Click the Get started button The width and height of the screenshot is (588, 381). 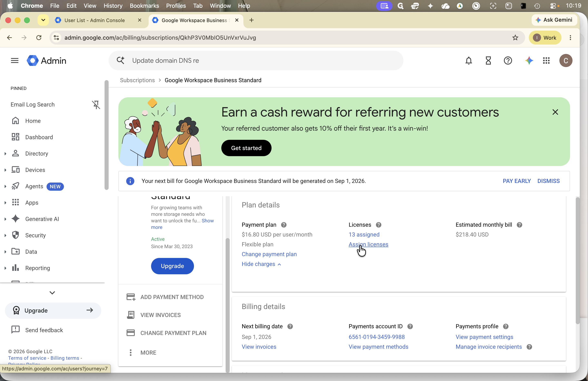tap(246, 148)
